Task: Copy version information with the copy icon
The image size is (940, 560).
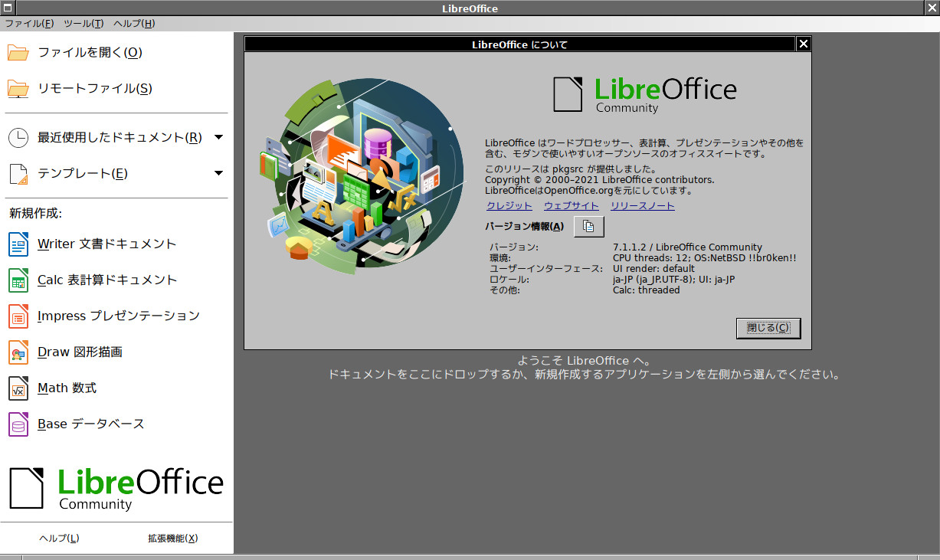Action: click(588, 226)
